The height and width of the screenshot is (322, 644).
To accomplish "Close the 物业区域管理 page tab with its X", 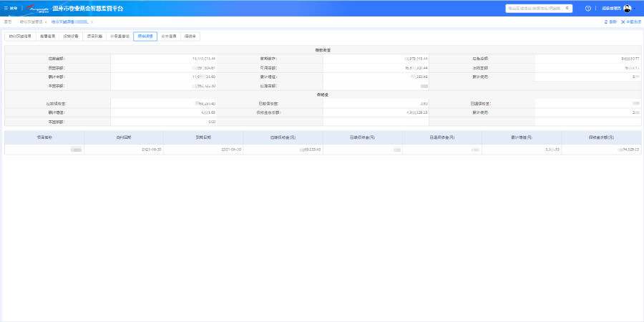I will 47,22.
